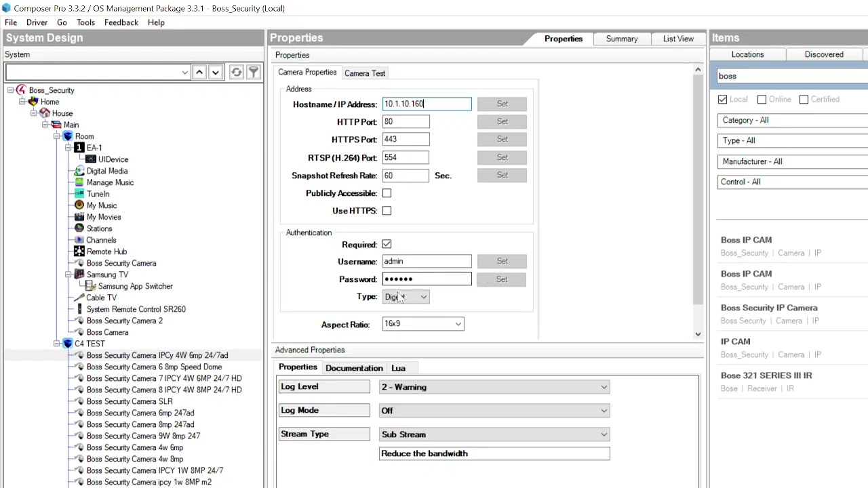Select the My Movies icon
Viewport: 868px width, 488px height.
[x=79, y=217]
